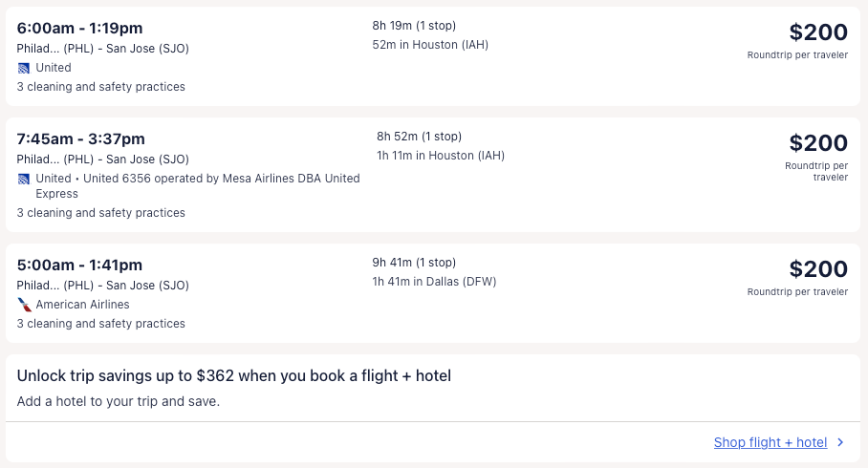The height and width of the screenshot is (468, 868).
Task: Click the chevron arrow next to Shop flight + hotel
Action: tap(840, 442)
